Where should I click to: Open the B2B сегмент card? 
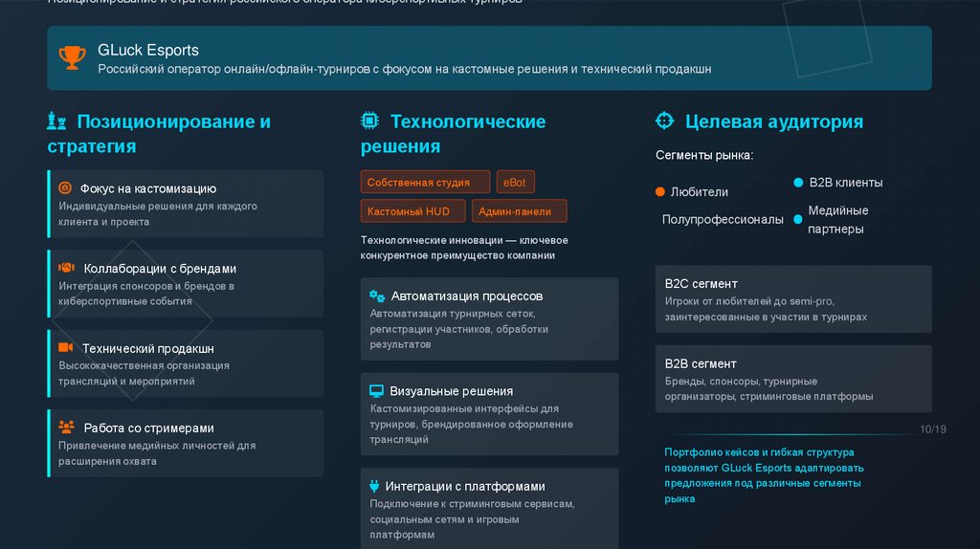pyautogui.click(x=793, y=379)
